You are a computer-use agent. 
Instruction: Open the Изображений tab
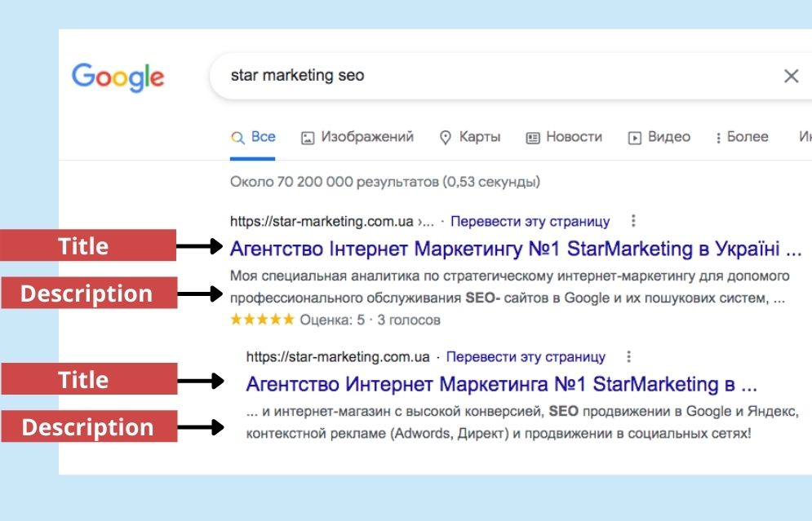tap(367, 137)
